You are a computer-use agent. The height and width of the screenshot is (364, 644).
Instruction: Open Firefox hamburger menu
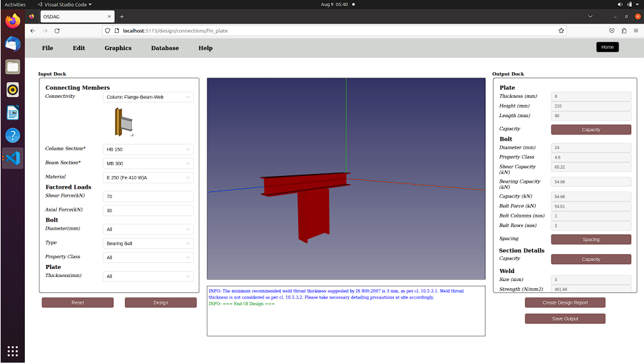[636, 31]
